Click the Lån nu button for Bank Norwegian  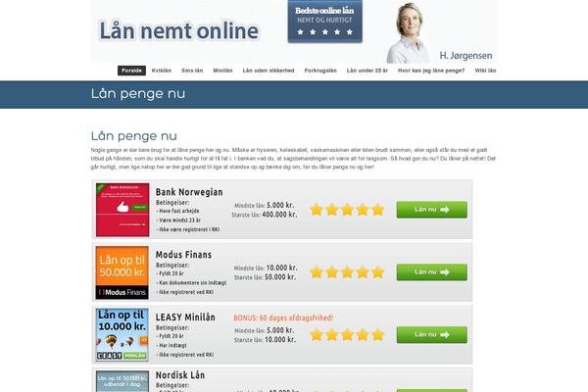click(x=432, y=210)
